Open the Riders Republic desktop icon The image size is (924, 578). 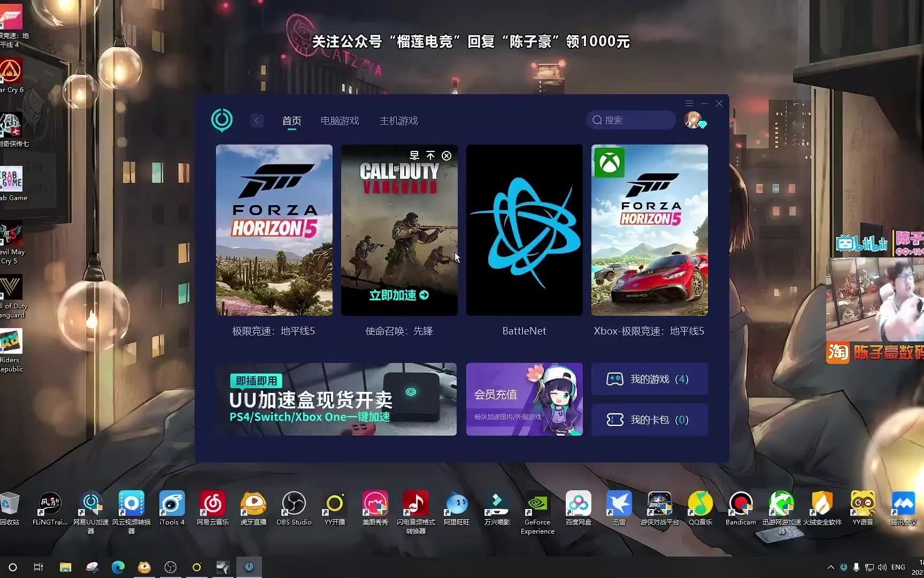(11, 351)
